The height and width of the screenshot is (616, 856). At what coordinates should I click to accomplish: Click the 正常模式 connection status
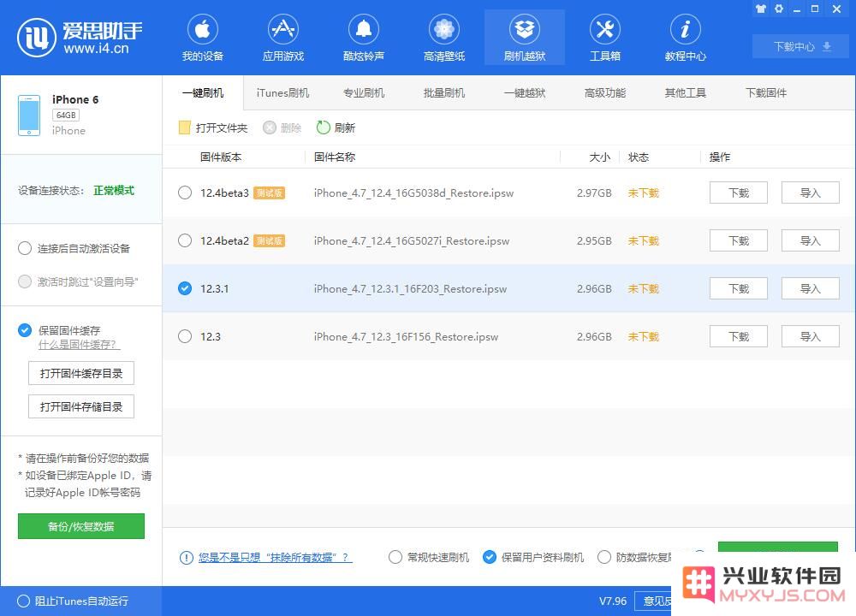tap(114, 191)
